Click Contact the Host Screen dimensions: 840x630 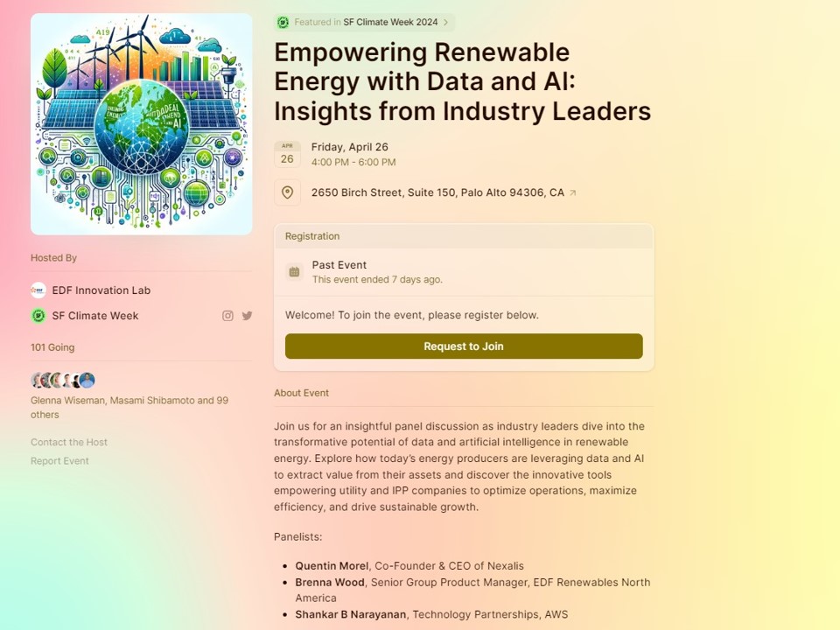68,442
